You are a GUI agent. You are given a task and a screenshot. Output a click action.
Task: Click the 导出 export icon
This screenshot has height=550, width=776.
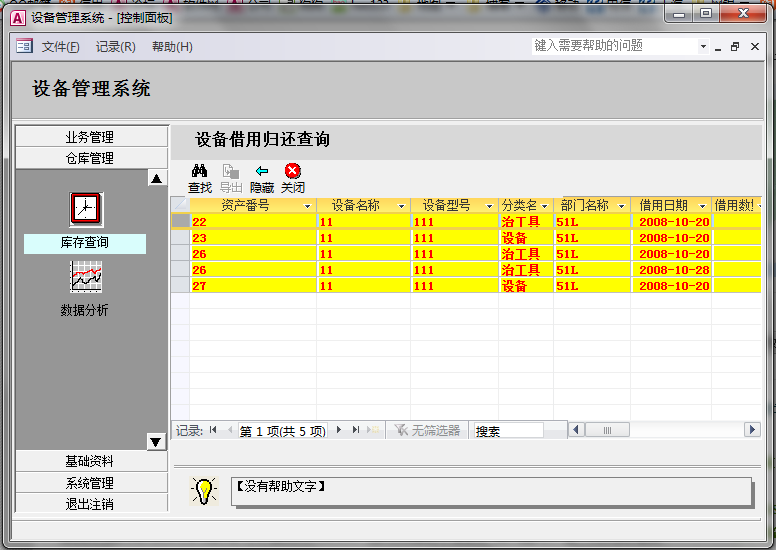pos(231,171)
